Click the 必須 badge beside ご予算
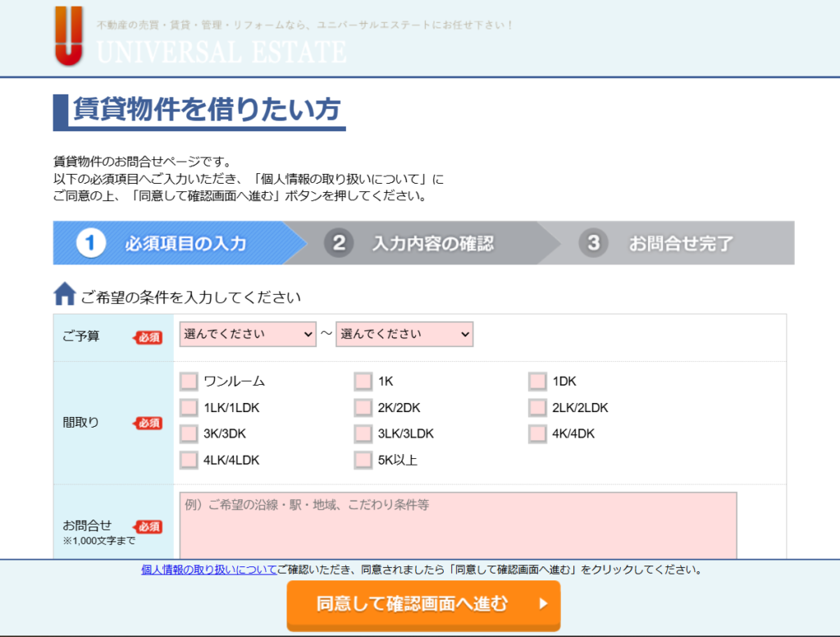 tap(148, 337)
